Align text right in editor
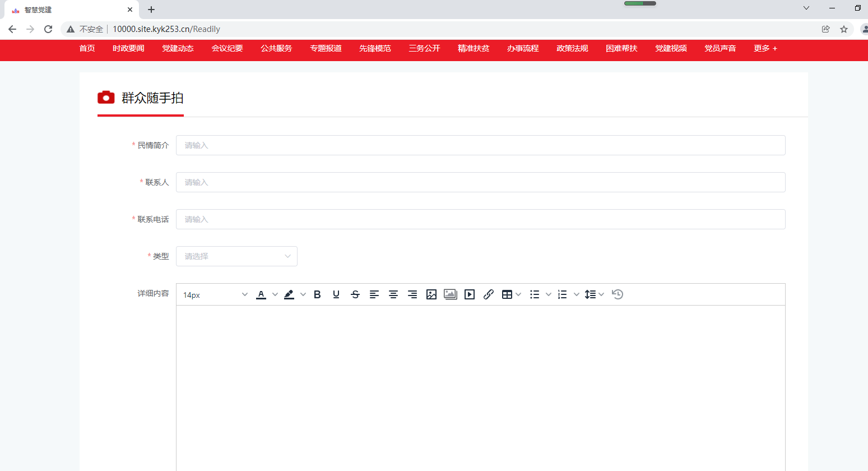The height and width of the screenshot is (471, 868). [412, 294]
